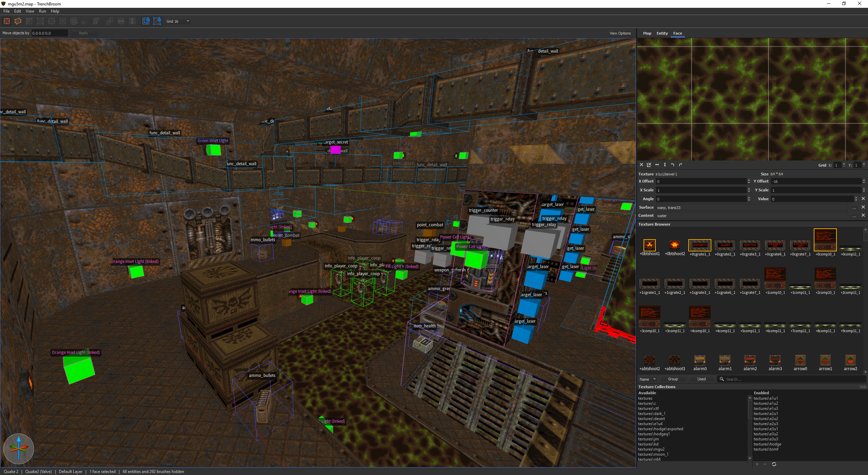Screen dimensions: 868x475
Task: Select the vertex tool icon
Action: [40, 21]
